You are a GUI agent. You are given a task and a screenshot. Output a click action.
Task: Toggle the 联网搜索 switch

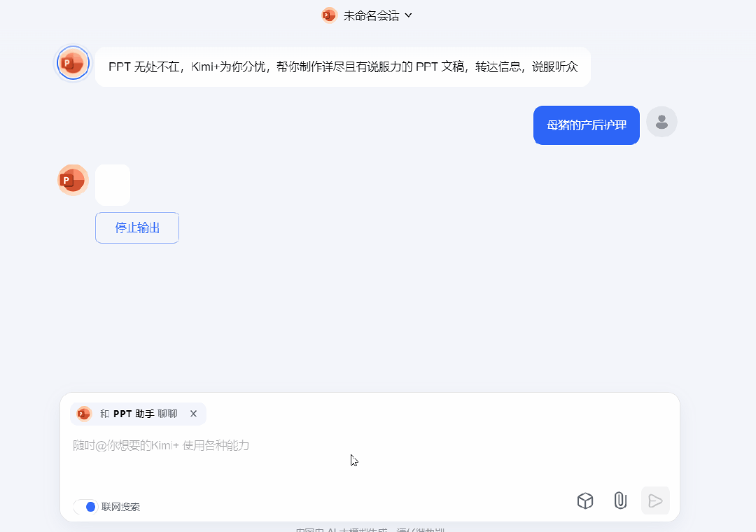(x=86, y=507)
